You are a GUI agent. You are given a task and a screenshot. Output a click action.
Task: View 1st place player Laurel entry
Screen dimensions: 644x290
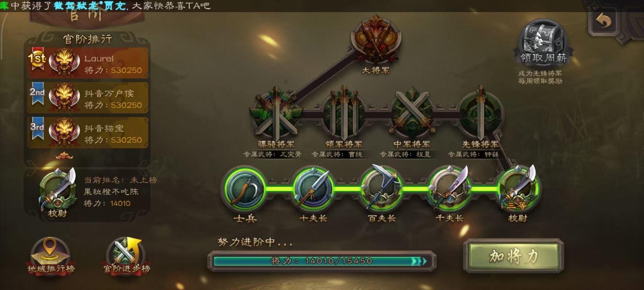pyautogui.click(x=88, y=63)
